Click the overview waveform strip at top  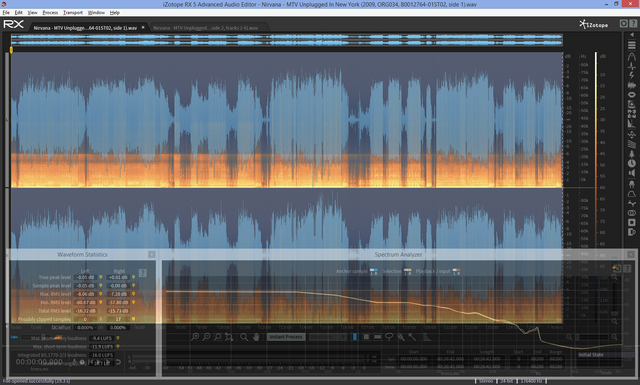click(x=287, y=40)
